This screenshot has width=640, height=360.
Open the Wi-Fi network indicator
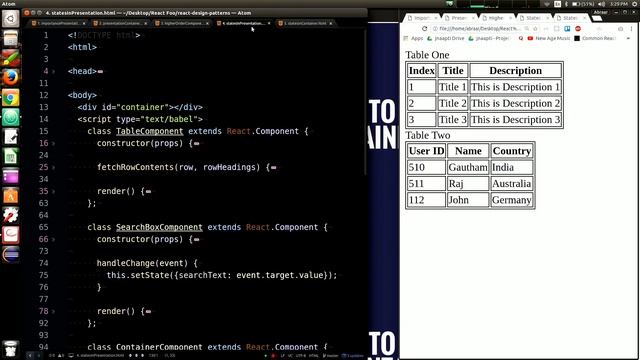click(547, 4)
